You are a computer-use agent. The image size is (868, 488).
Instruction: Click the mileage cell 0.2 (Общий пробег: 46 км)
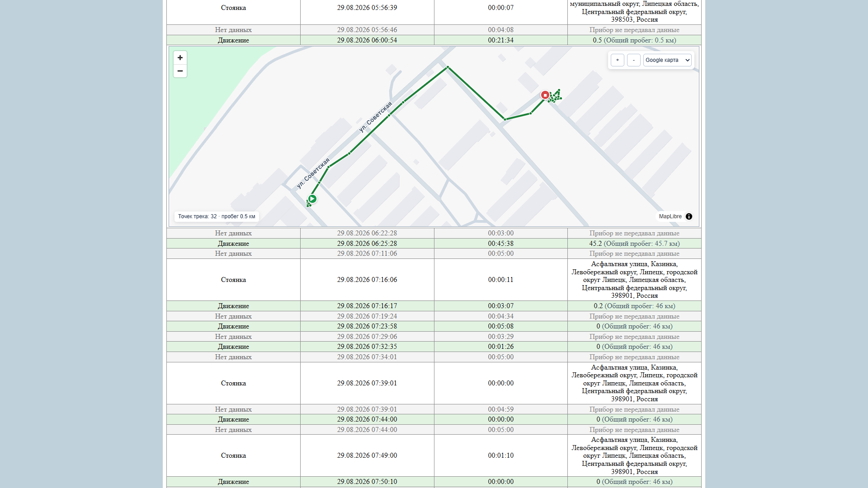(x=634, y=306)
